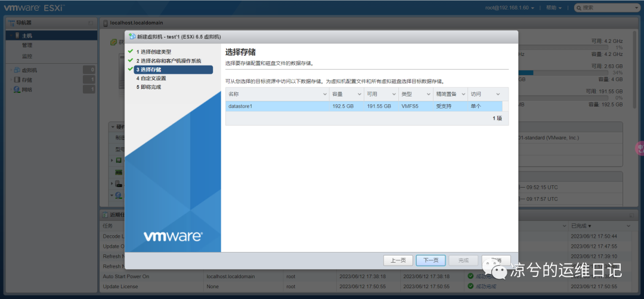Collapse the navigator with the header icon
644x299 pixels.
pyautogui.click(x=91, y=23)
